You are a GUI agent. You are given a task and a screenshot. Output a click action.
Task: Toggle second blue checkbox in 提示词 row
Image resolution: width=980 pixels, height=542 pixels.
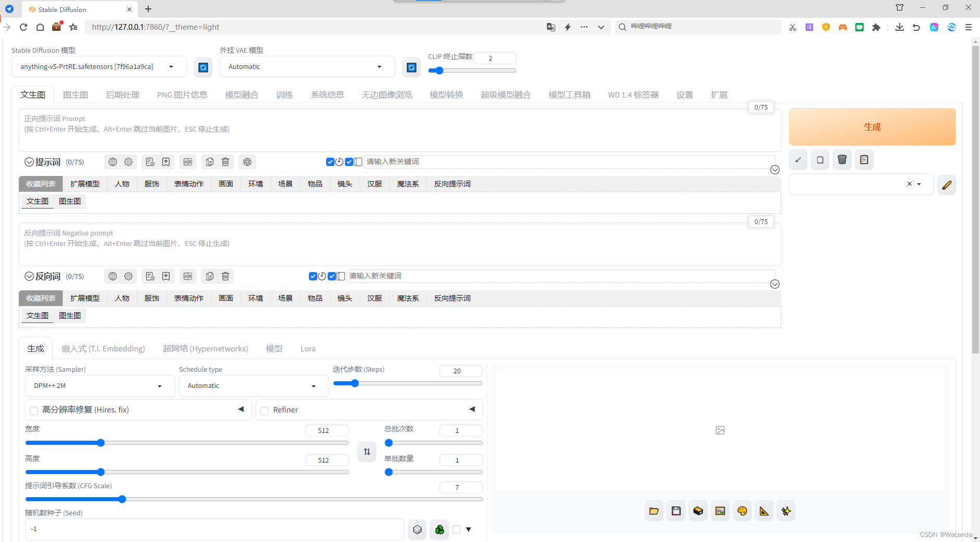pyautogui.click(x=349, y=162)
